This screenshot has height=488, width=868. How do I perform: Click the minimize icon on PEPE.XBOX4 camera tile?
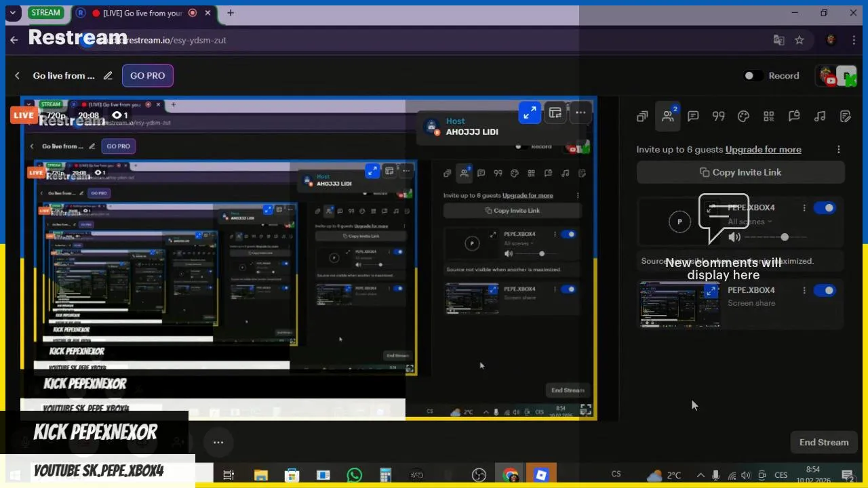tap(711, 209)
